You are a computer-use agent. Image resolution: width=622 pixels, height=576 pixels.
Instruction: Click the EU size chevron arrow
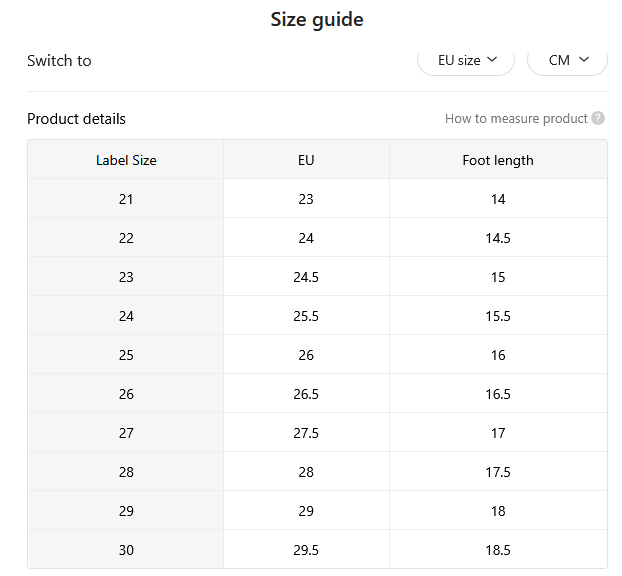(x=492, y=60)
